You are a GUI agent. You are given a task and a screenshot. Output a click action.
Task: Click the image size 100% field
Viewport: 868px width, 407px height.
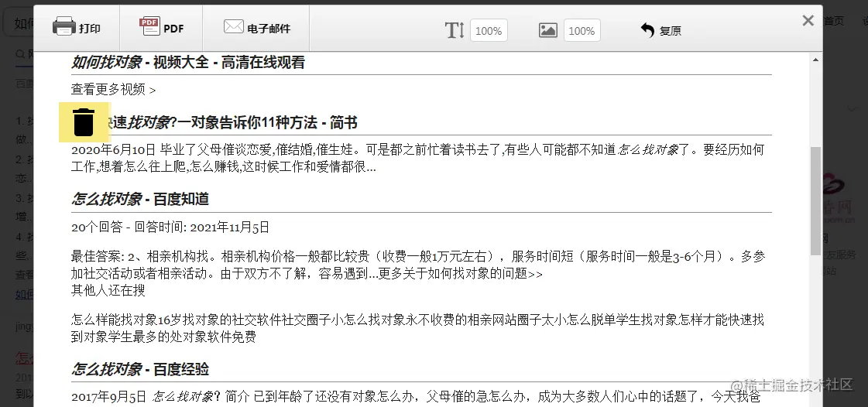[582, 30]
